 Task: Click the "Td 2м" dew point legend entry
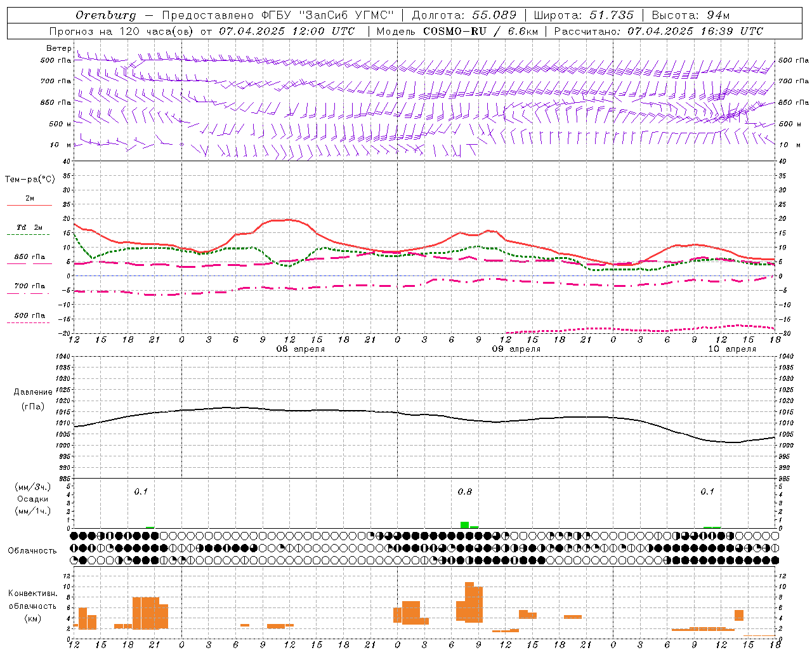click(29, 230)
